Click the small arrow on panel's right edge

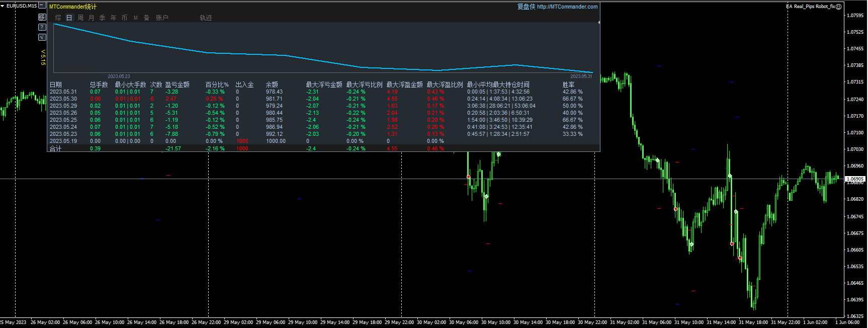[598, 23]
